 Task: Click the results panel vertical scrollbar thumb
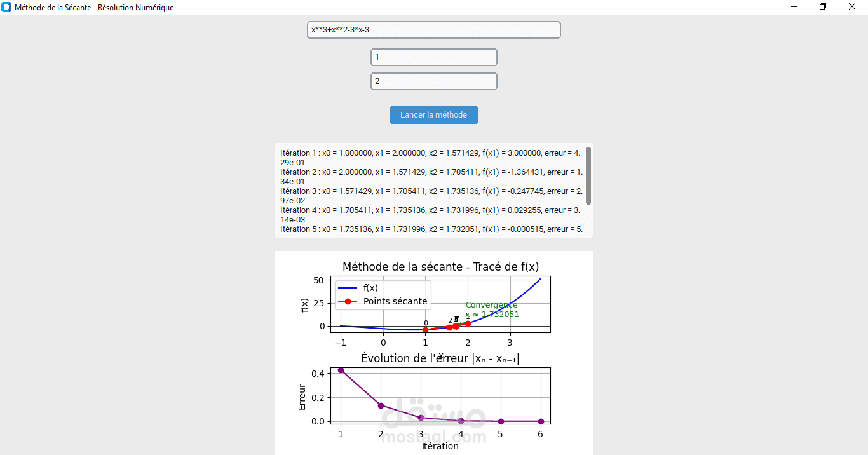(588, 175)
